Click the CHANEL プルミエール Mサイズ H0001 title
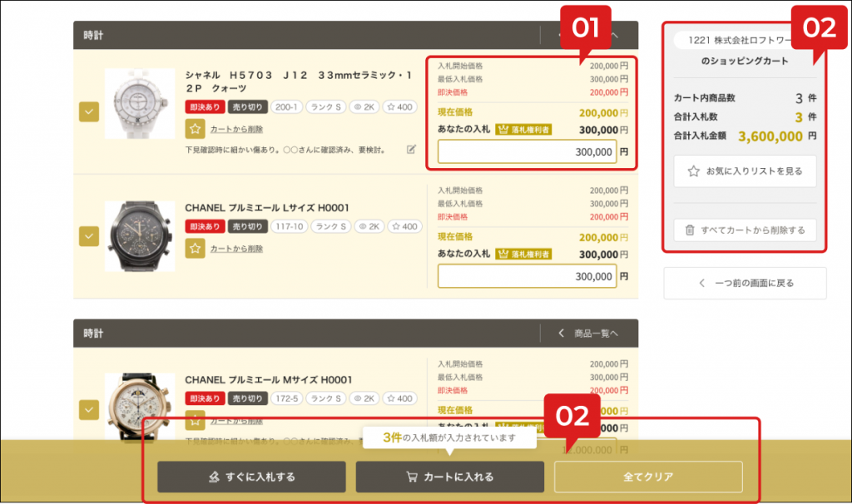This screenshot has height=504, width=852. click(269, 379)
